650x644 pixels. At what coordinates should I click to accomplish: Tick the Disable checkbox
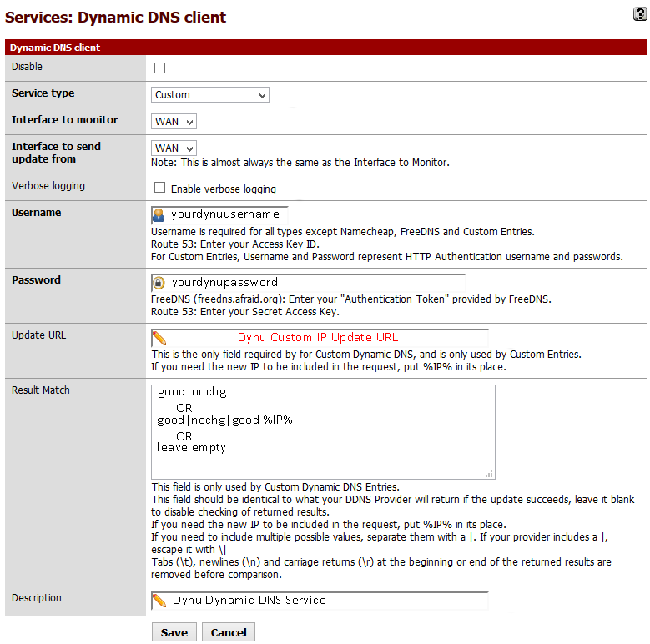tap(159, 68)
